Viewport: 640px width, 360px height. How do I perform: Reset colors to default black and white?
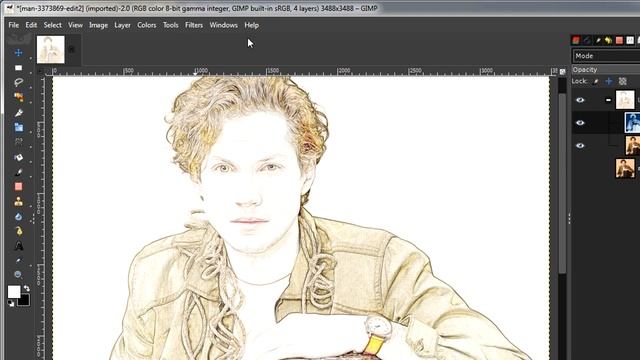coord(11,303)
